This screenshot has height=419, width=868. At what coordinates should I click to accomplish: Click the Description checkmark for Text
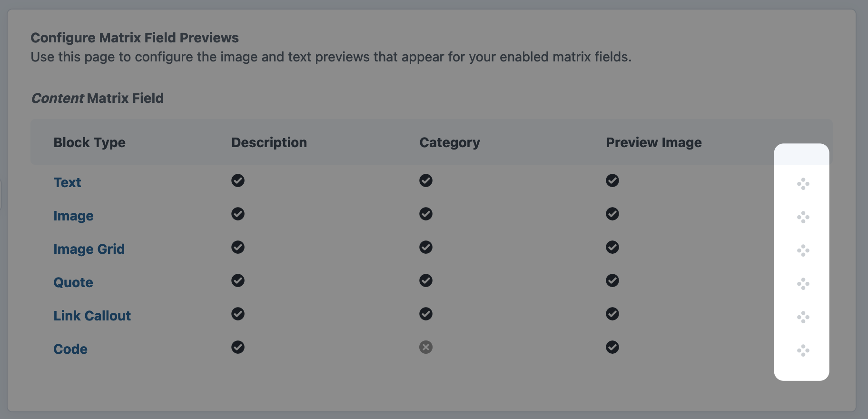238,180
